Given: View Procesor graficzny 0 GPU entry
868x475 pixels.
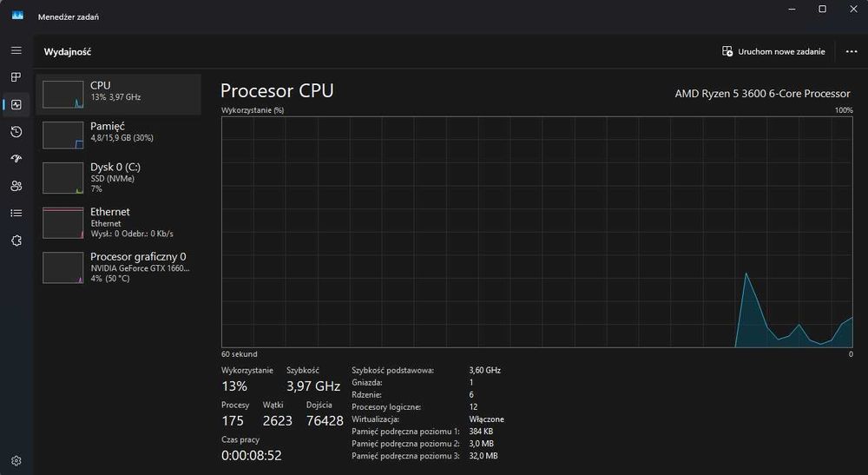Looking at the screenshot, I should coord(118,267).
